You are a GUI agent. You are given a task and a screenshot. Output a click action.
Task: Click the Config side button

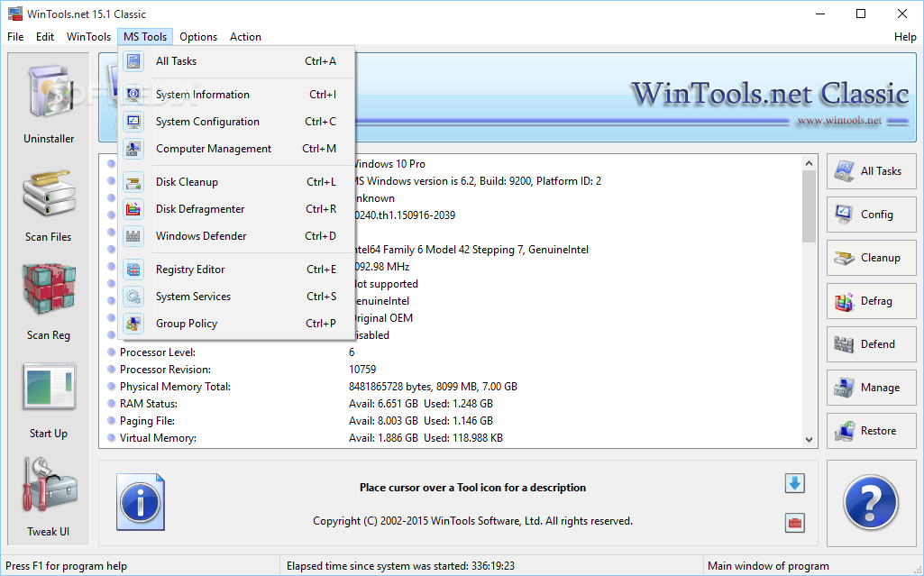[871, 215]
